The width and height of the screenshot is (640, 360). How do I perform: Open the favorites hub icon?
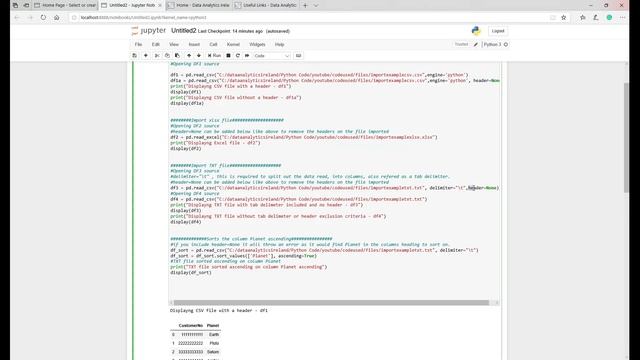pos(583,18)
